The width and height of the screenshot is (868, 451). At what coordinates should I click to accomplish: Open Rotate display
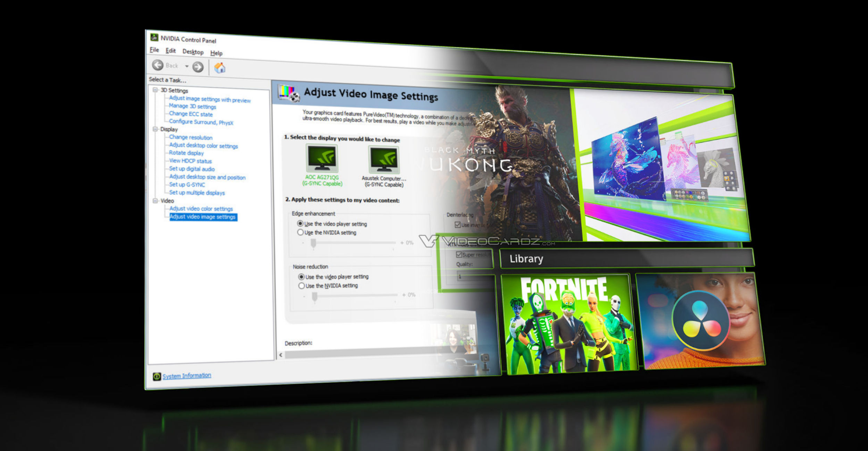186,153
